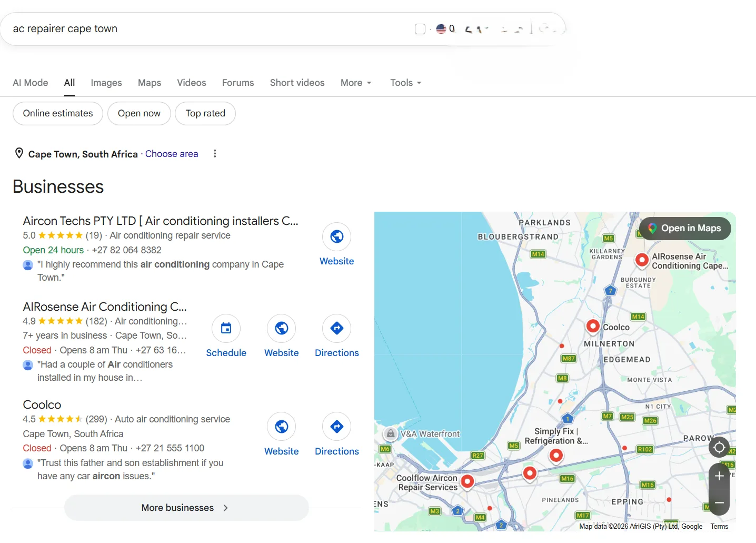Click Website label for Coolco

(282, 451)
